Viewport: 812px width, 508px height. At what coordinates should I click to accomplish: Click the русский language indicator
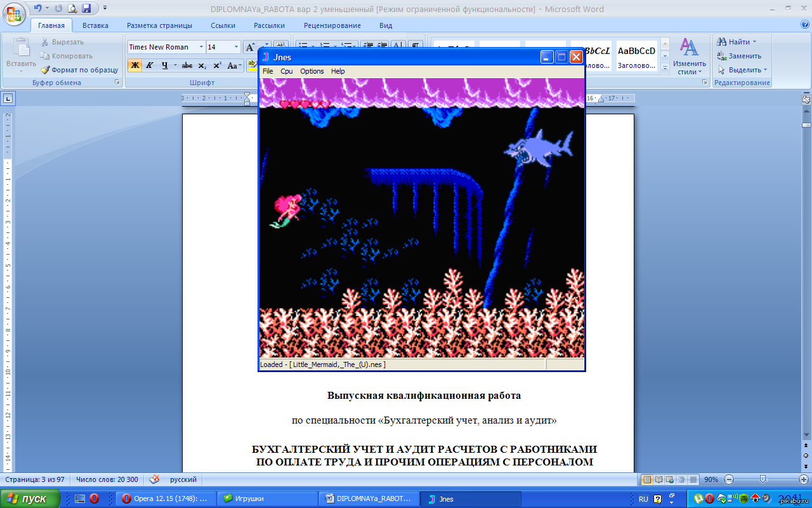coord(183,479)
